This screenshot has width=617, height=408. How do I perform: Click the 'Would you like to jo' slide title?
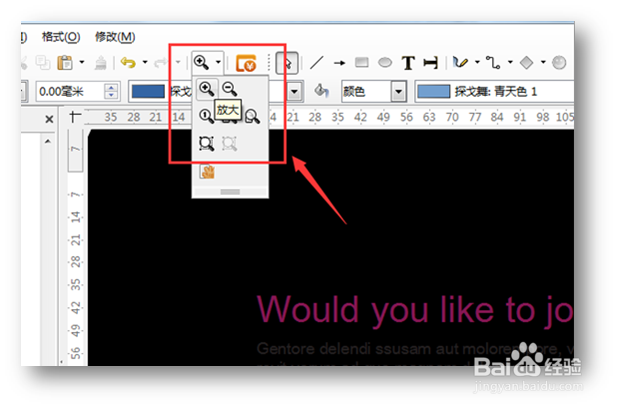(x=415, y=311)
